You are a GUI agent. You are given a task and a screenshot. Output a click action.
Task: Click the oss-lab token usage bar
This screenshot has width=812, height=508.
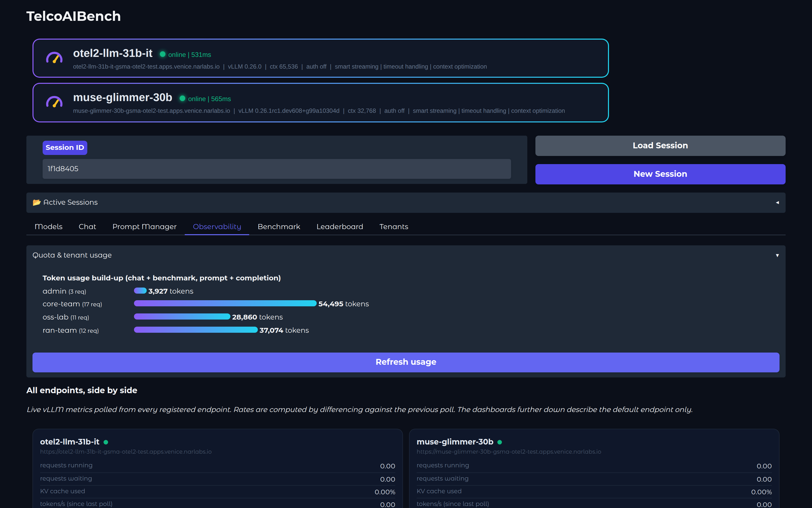click(x=182, y=316)
